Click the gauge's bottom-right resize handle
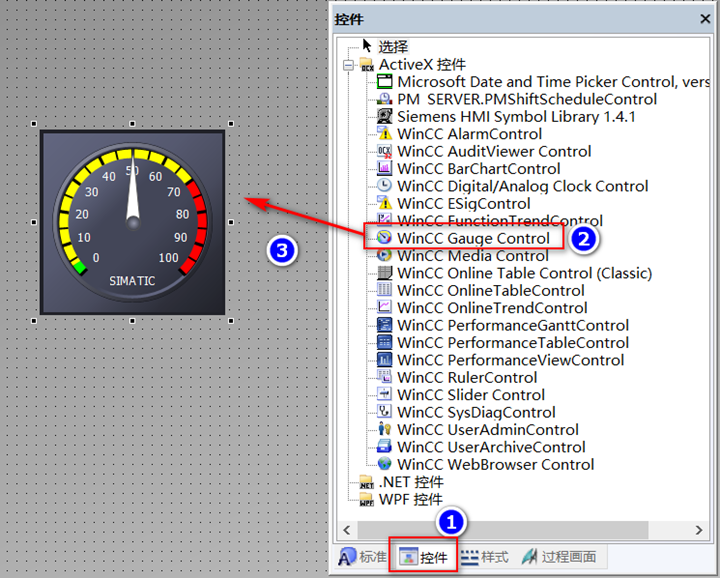Screen dimensions: 720x578 (x=231, y=321)
